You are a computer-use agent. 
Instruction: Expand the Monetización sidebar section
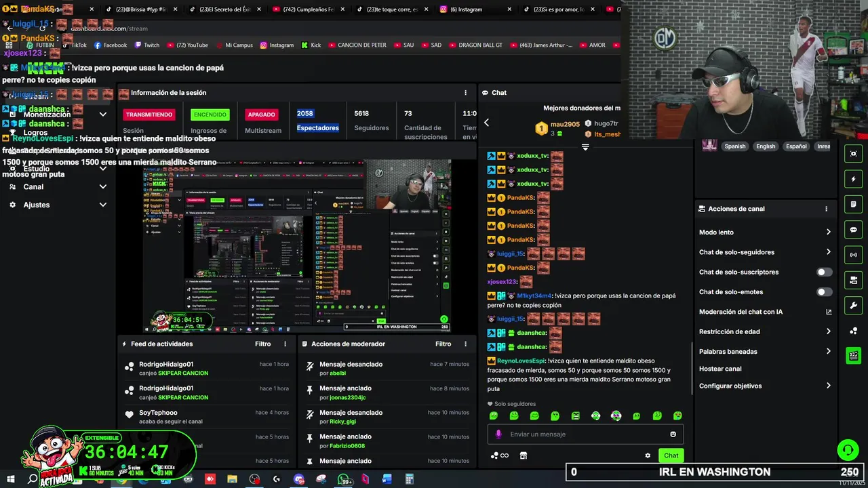point(102,115)
